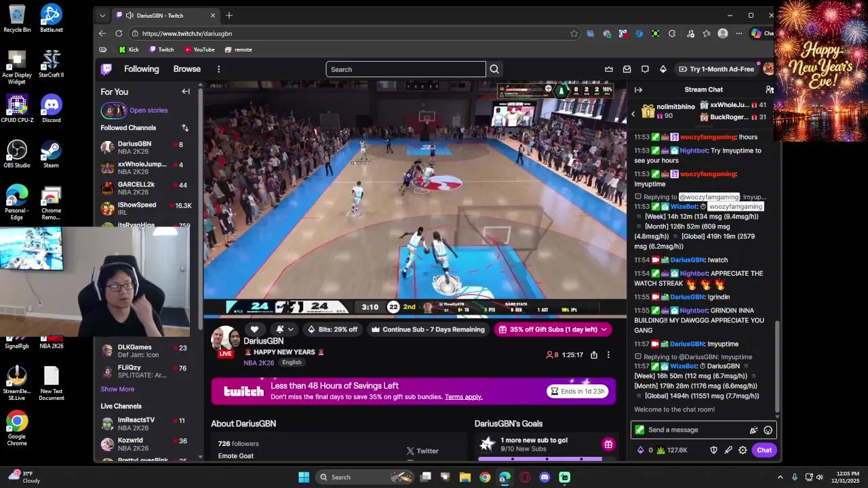868x488 pixels.
Task: Click Bits balance diamond icon
Action: tap(641, 450)
